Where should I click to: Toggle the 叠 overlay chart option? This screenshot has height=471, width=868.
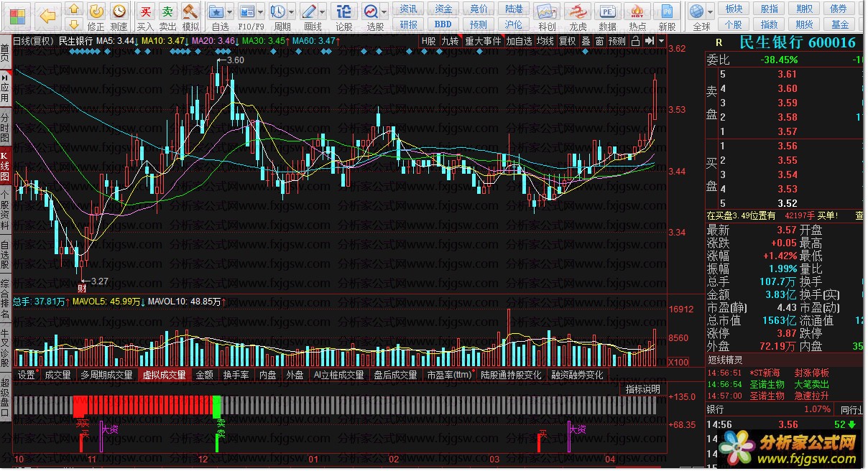point(586,41)
